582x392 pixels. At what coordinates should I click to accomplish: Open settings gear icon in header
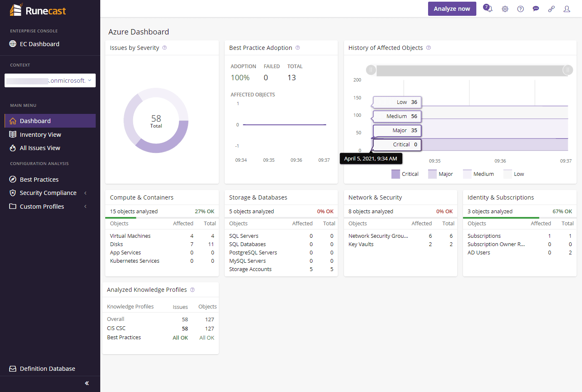pyautogui.click(x=505, y=9)
